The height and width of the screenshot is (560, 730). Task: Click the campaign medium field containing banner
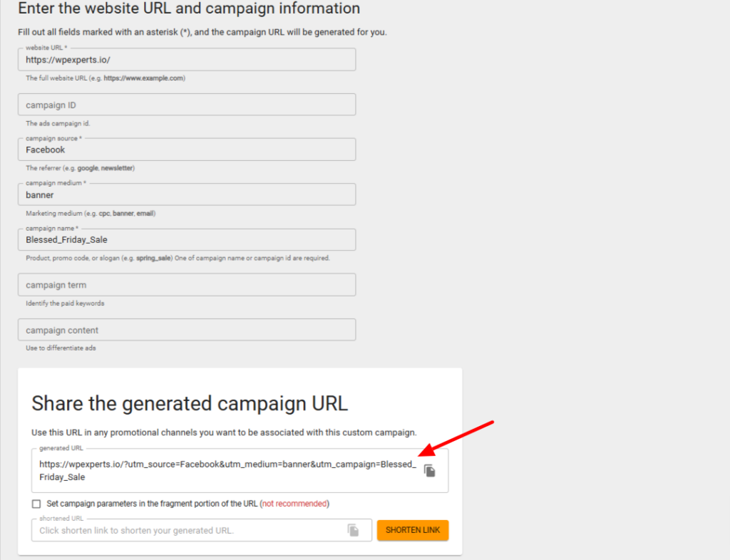[x=185, y=195]
